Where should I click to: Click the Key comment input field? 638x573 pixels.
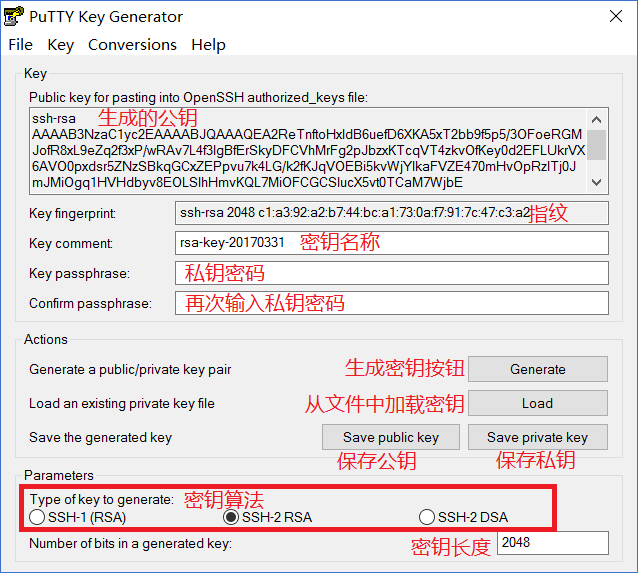pos(391,243)
